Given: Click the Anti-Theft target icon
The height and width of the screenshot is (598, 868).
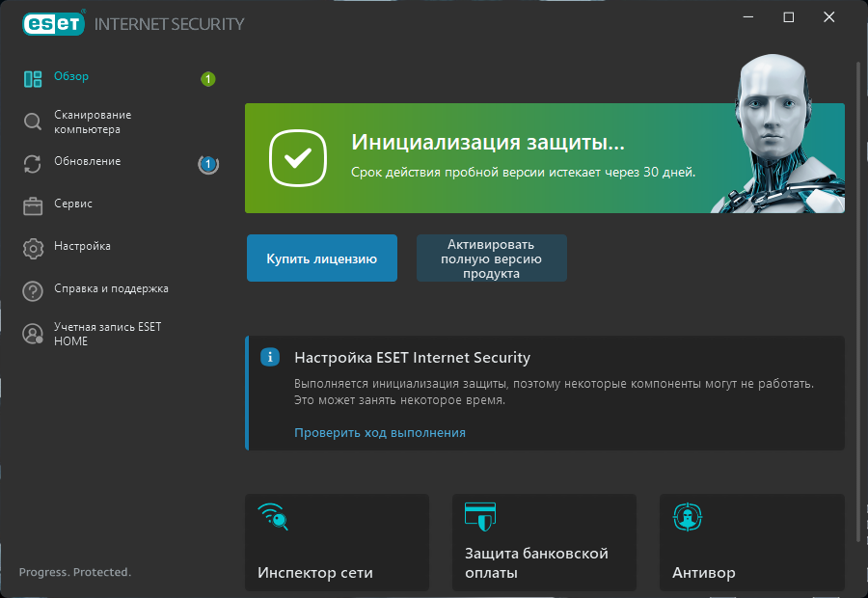Looking at the screenshot, I should (x=688, y=517).
